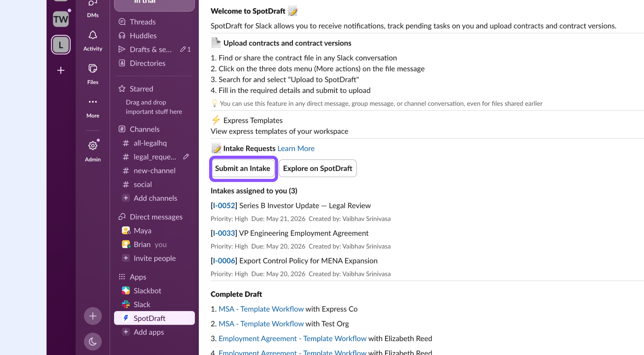This screenshot has height=355, width=644.
Task: Open intake I-0052 link
Action: pos(224,205)
